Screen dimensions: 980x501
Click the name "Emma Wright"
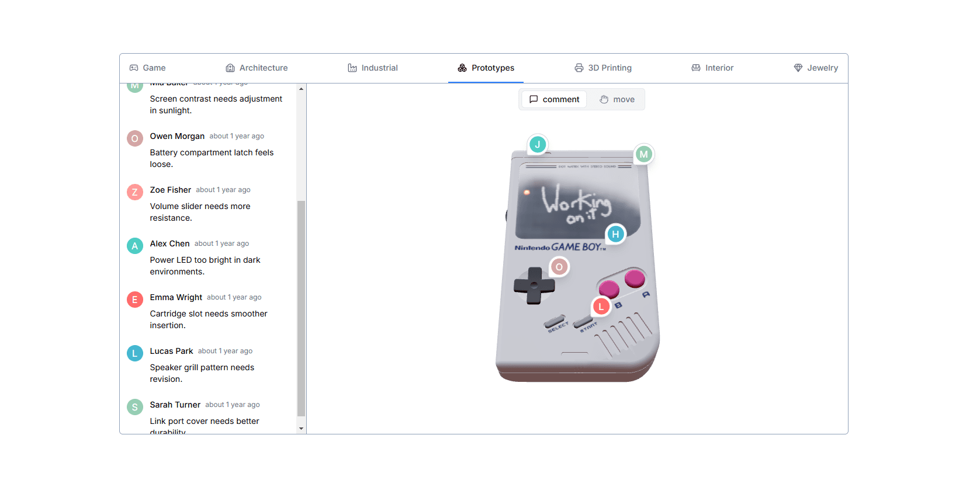pyautogui.click(x=176, y=297)
